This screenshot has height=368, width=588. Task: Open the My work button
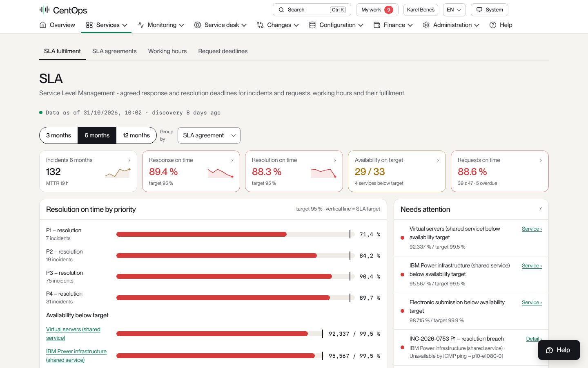point(377,10)
